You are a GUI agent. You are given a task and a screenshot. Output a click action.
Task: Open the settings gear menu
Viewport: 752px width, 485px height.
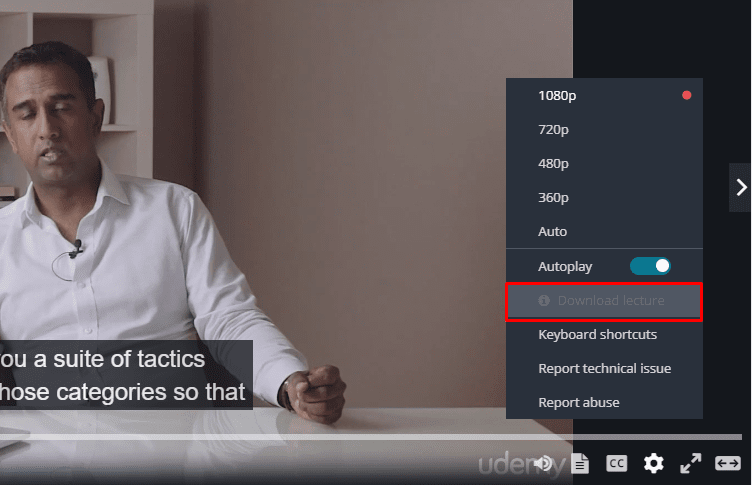[x=653, y=463]
